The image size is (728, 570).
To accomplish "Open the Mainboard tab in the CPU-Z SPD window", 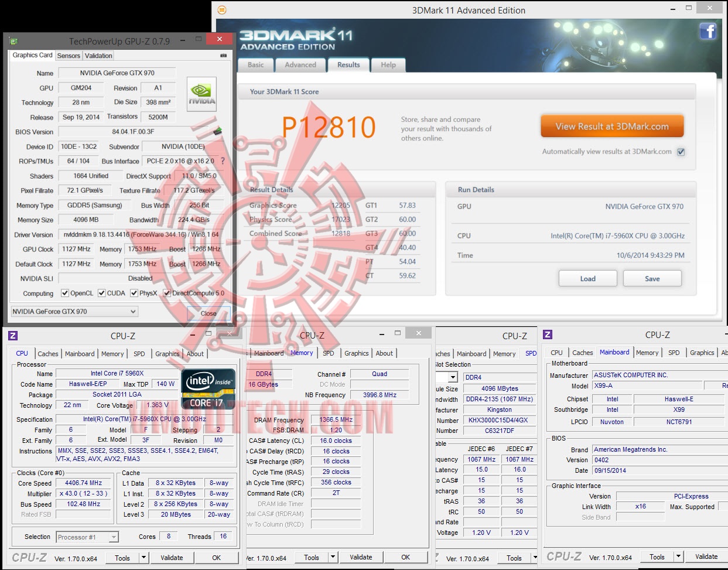I will [x=471, y=354].
